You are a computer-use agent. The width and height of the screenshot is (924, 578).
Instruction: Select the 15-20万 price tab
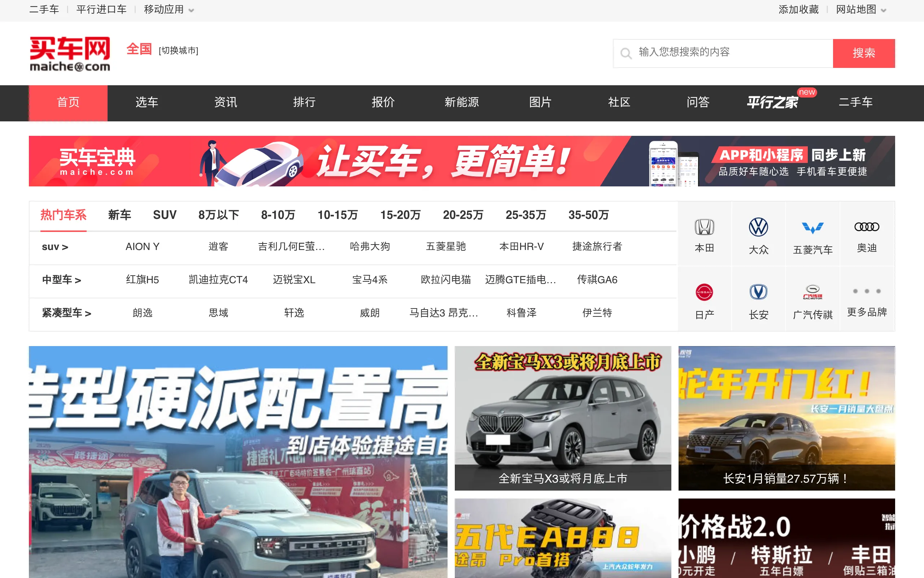point(401,215)
